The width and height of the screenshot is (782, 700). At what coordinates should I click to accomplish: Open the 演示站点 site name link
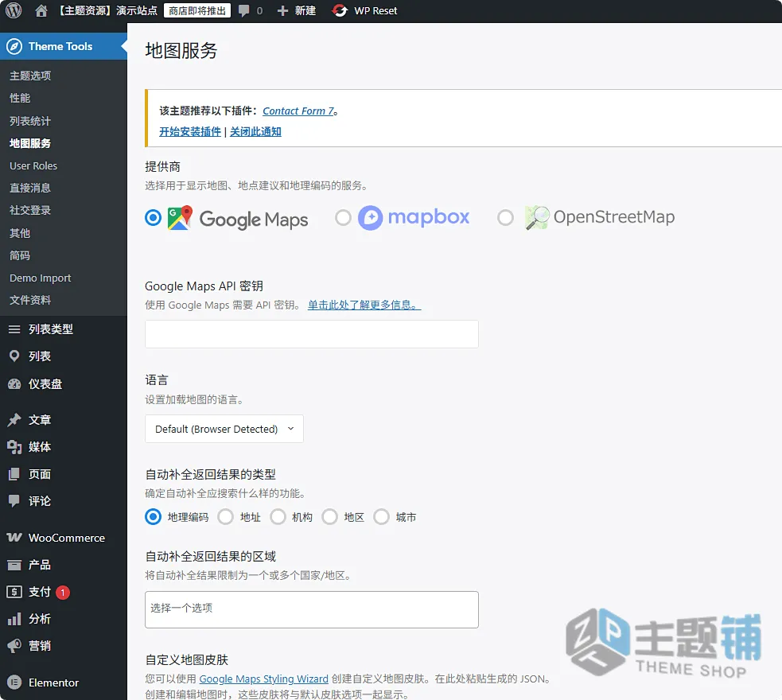108,10
